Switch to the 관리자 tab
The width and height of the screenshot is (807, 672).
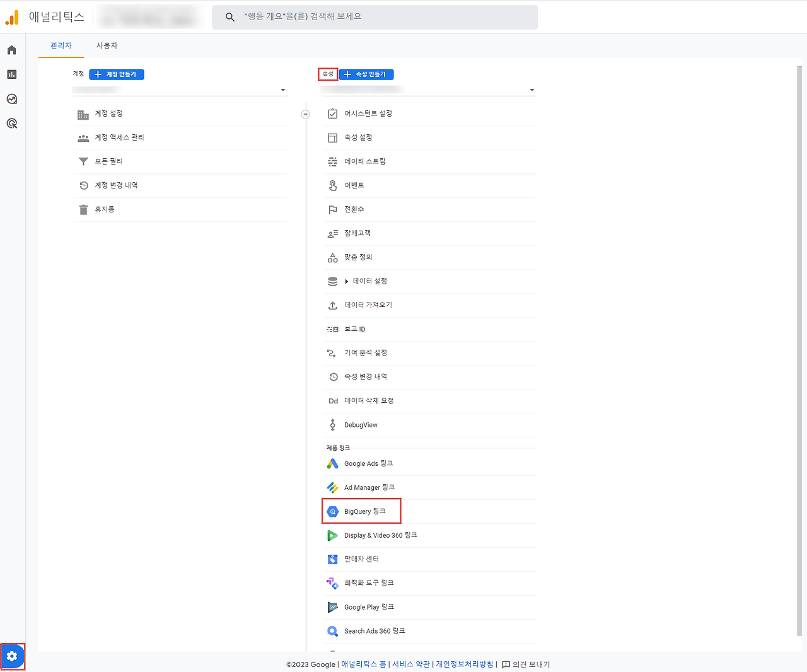pos(61,46)
